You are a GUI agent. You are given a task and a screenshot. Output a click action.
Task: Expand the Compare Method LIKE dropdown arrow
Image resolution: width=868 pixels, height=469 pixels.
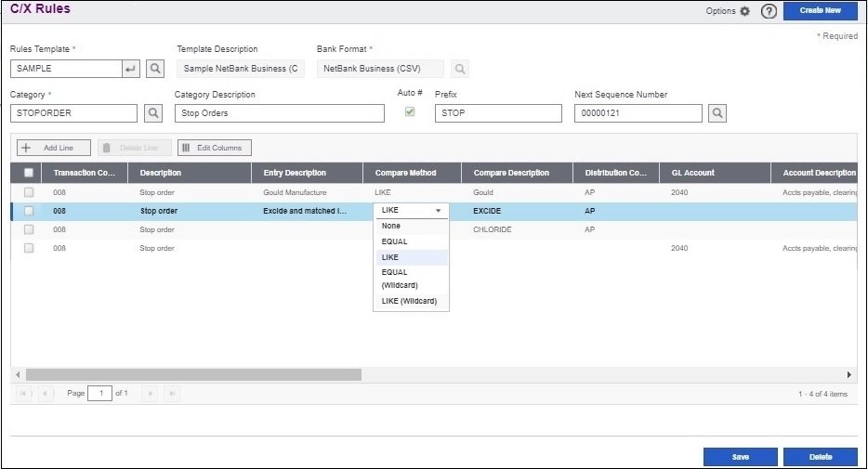[x=438, y=211]
